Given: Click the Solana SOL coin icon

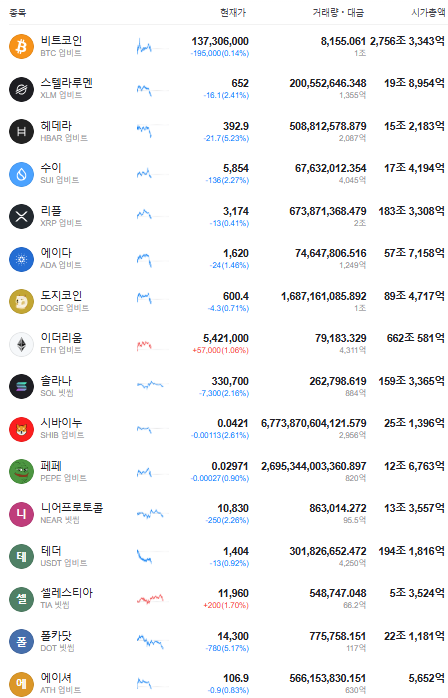Looking at the screenshot, I should (x=21, y=386).
